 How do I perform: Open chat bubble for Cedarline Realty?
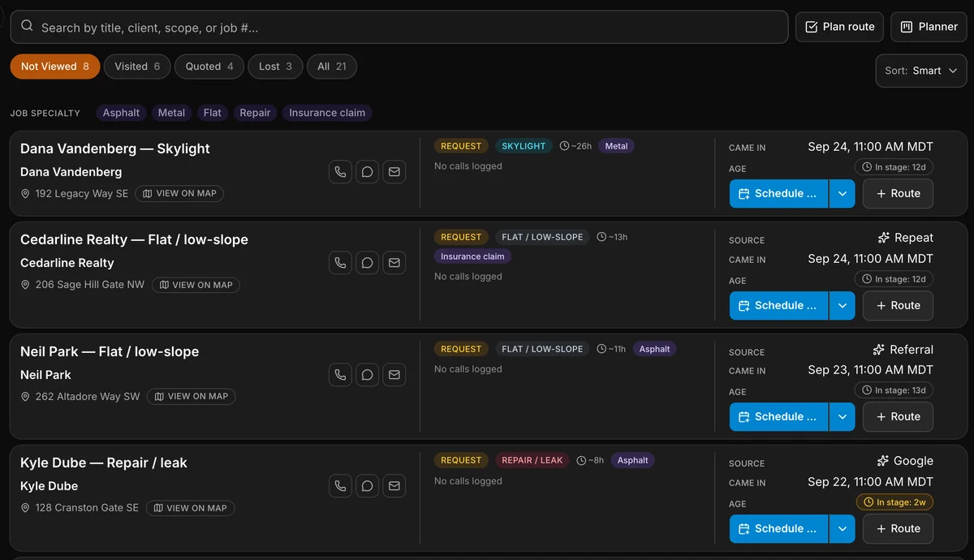point(367,263)
